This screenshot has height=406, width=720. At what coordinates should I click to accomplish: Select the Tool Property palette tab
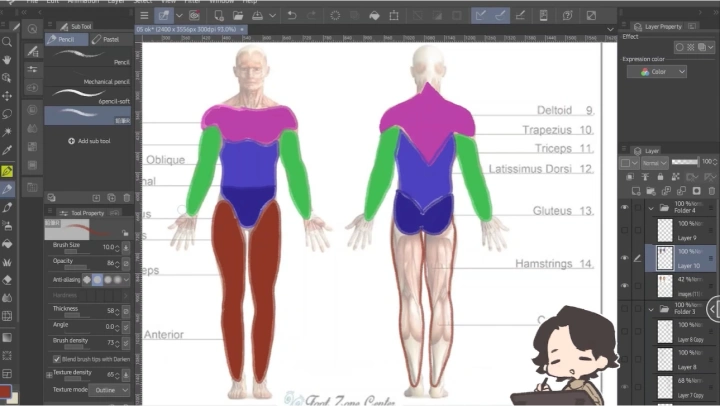[x=83, y=213]
